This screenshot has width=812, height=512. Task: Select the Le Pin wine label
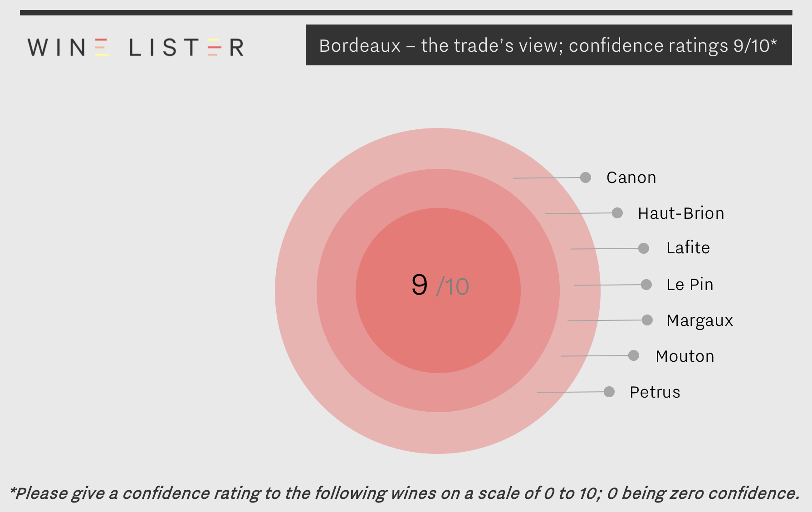coord(690,285)
